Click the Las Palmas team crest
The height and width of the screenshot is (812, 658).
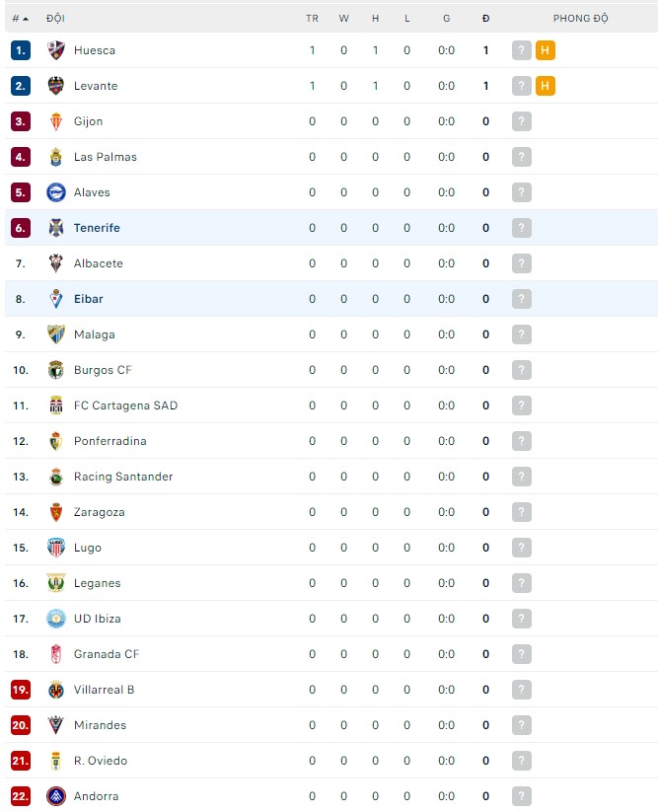pos(56,157)
